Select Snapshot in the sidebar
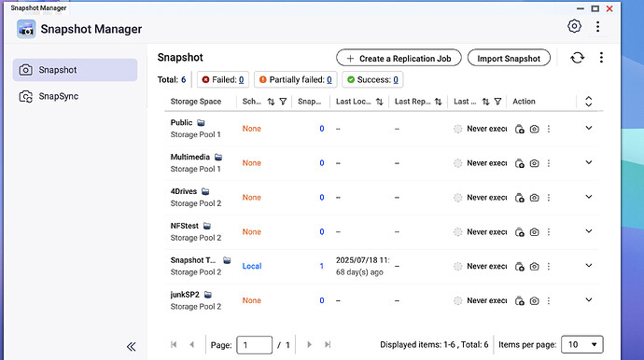Image resolution: width=644 pixels, height=360 pixels. (x=75, y=70)
